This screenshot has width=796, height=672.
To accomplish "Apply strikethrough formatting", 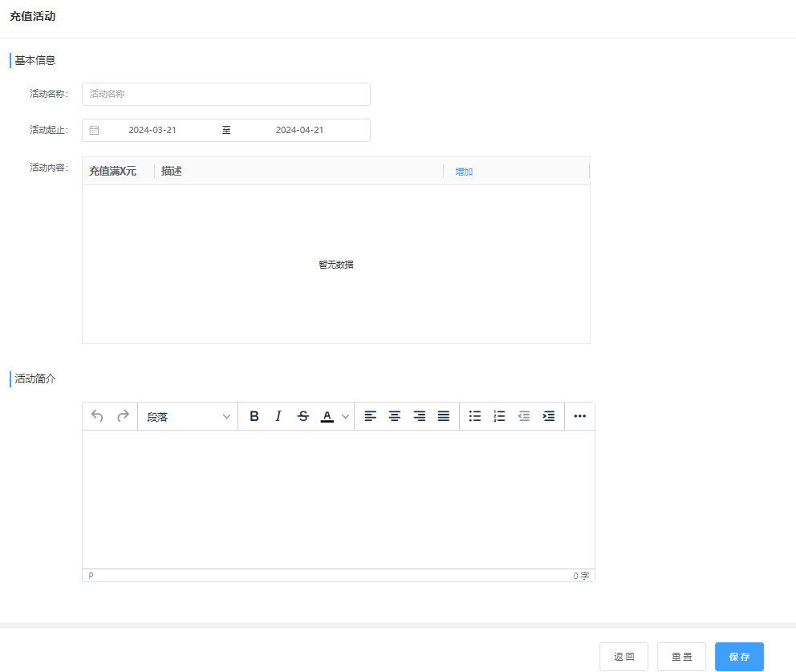I will click(303, 416).
